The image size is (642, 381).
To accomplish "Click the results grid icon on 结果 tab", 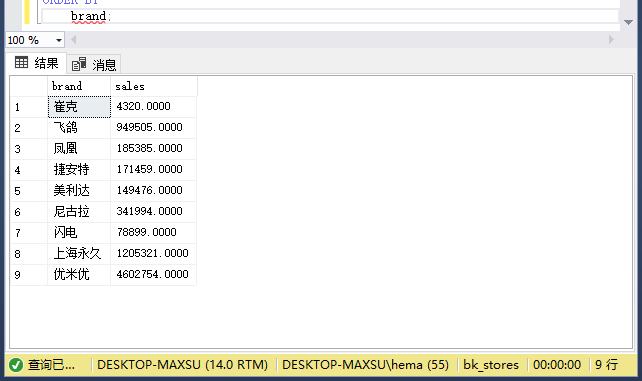I will point(21,63).
